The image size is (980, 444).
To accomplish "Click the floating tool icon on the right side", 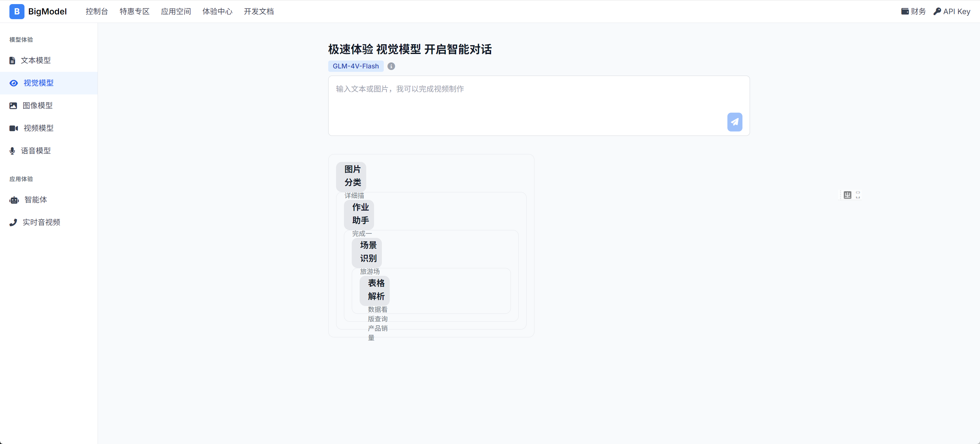I will click(847, 195).
